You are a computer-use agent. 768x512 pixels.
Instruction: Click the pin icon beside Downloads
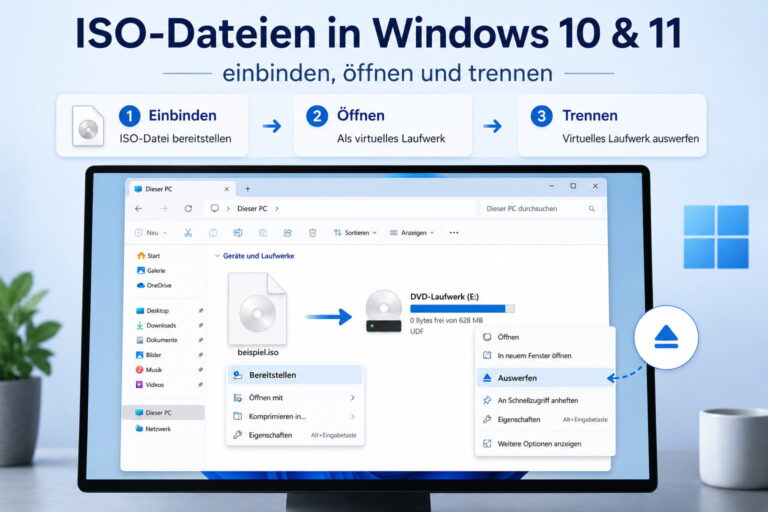click(200, 325)
